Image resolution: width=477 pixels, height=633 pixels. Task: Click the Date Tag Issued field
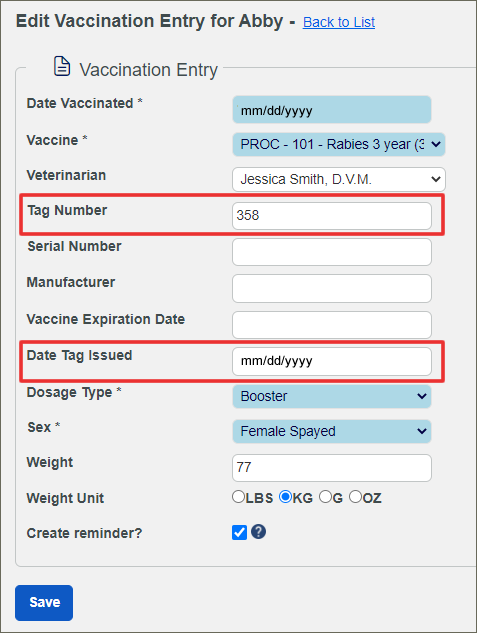332,361
